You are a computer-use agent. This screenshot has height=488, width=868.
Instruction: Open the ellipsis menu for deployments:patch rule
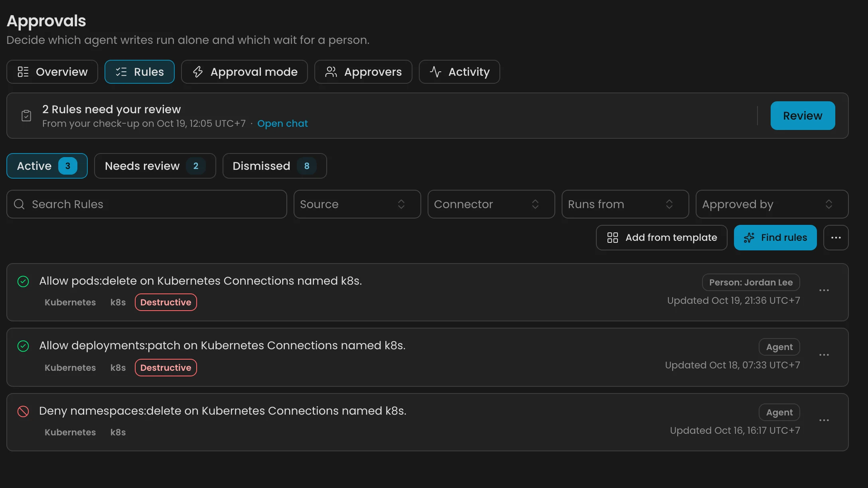824,355
